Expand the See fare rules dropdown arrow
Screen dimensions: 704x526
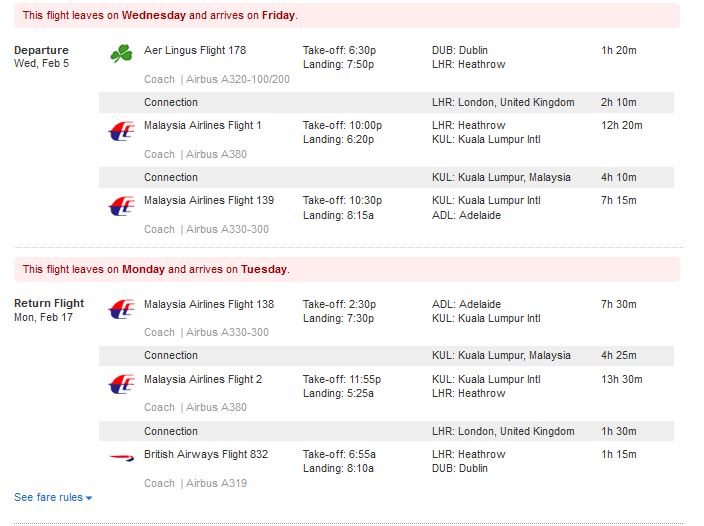[89, 498]
